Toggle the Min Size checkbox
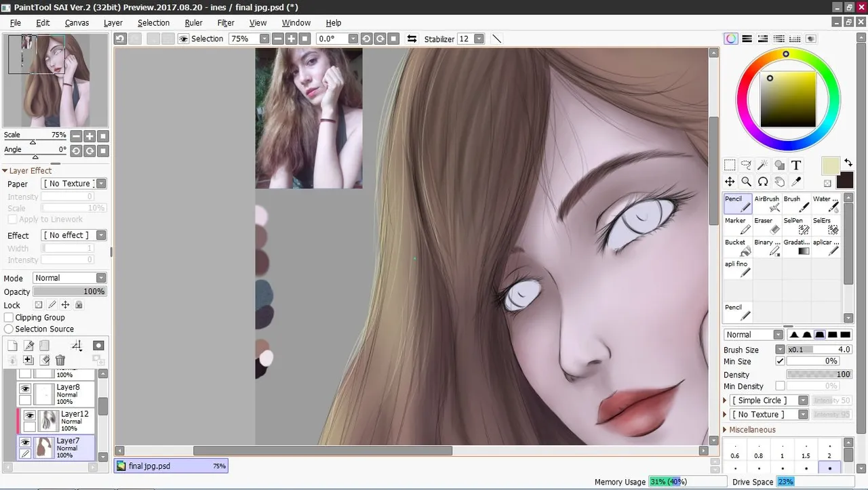The image size is (868, 490). click(780, 361)
